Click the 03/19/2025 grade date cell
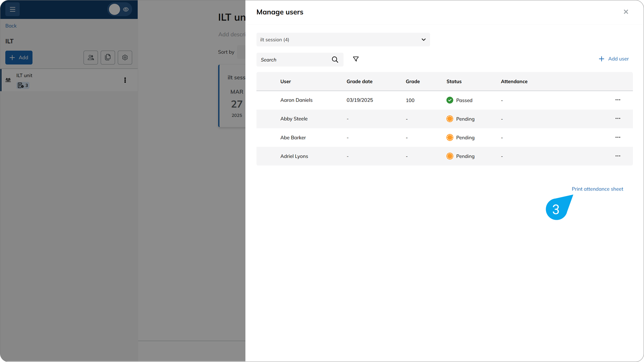Screen dimensions: 644x362 [x=359, y=100]
